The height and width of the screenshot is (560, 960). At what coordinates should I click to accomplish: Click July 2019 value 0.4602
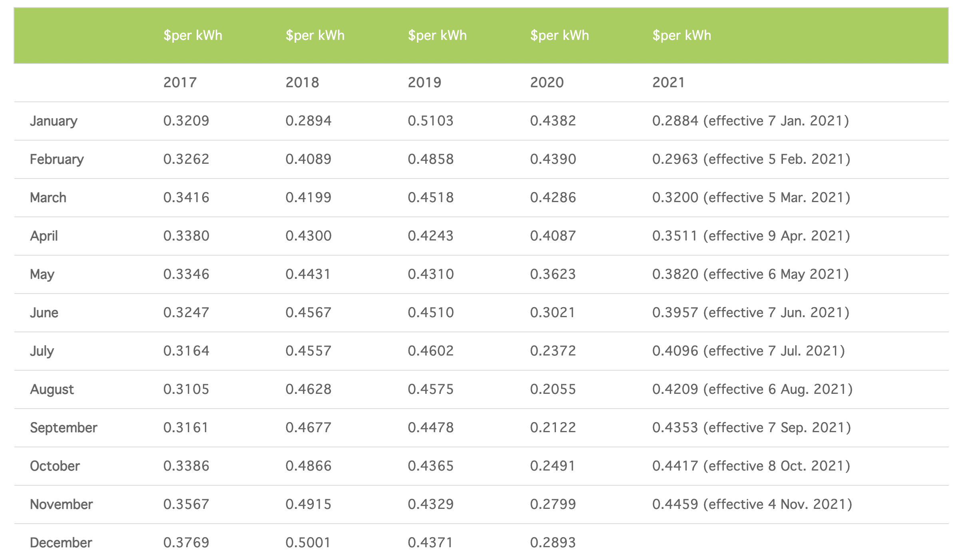tap(430, 351)
